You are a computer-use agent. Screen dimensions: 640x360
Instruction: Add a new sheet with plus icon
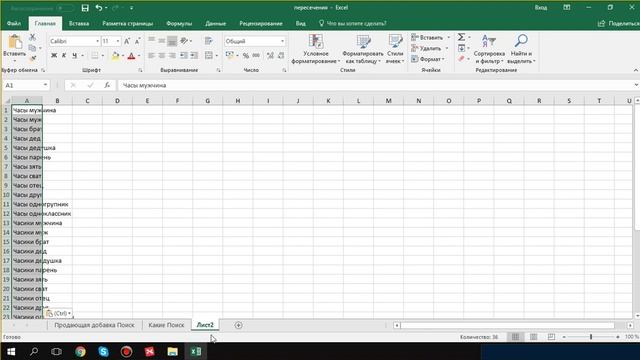click(238, 325)
